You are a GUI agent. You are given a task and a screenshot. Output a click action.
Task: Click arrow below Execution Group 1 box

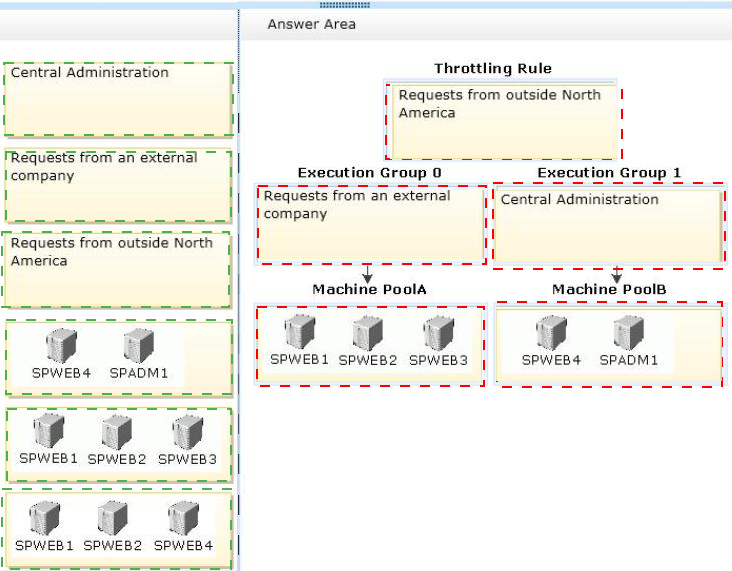tap(617, 274)
